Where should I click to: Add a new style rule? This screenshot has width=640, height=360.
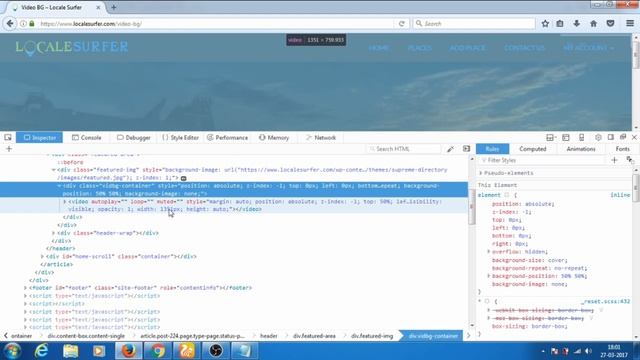(614, 160)
